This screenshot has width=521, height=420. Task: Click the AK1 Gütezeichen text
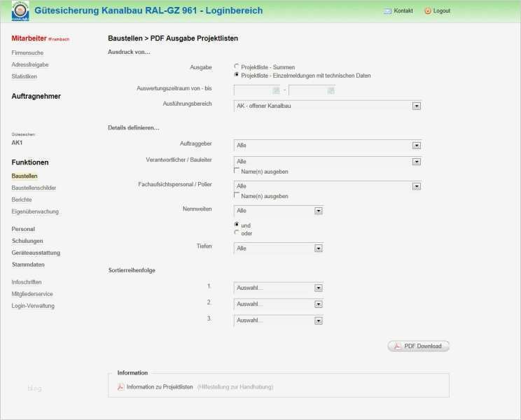(x=17, y=143)
